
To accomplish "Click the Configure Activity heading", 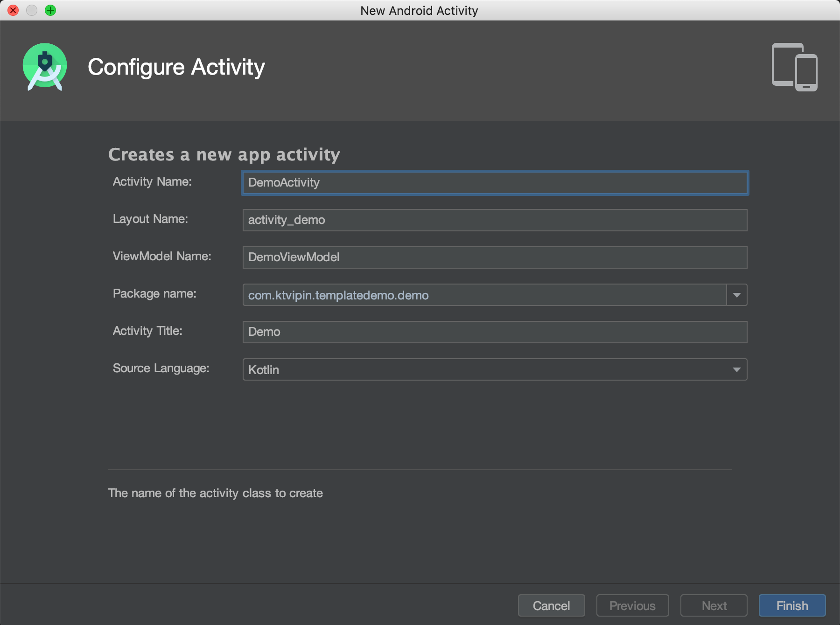I will 176,67.
